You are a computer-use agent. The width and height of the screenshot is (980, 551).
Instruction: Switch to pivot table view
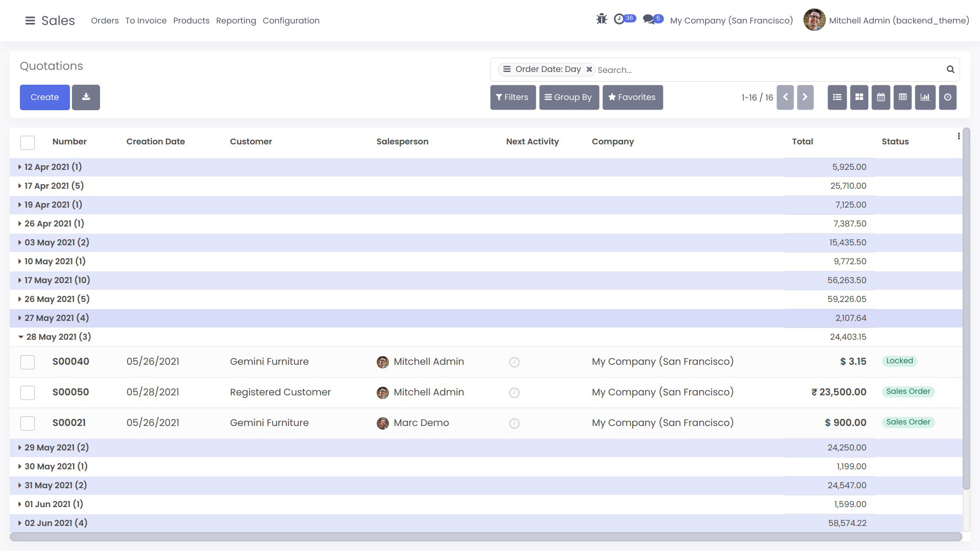pyautogui.click(x=902, y=97)
